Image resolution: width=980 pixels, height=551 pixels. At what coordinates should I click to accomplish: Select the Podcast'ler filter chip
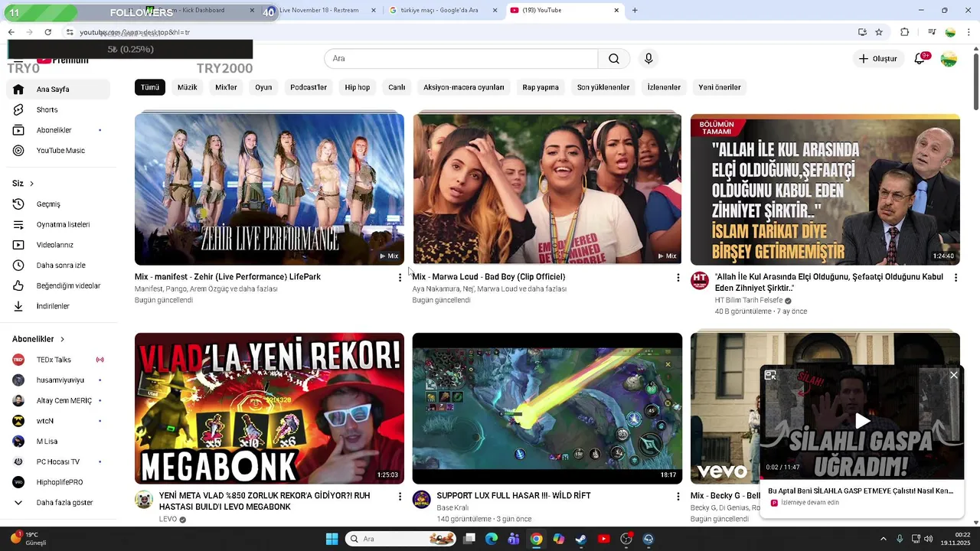click(309, 87)
